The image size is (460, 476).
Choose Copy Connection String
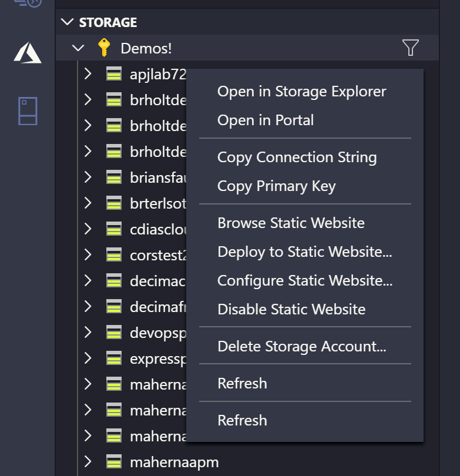(x=297, y=157)
